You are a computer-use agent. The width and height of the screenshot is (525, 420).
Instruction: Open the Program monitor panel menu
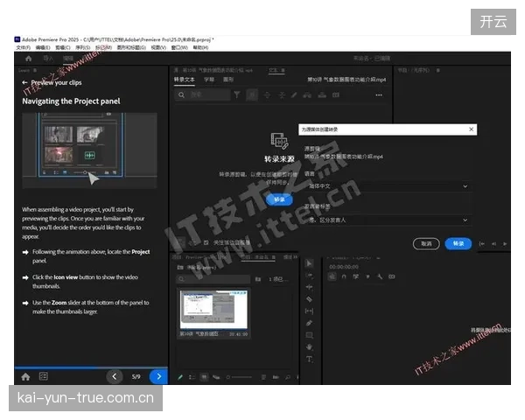click(438, 70)
